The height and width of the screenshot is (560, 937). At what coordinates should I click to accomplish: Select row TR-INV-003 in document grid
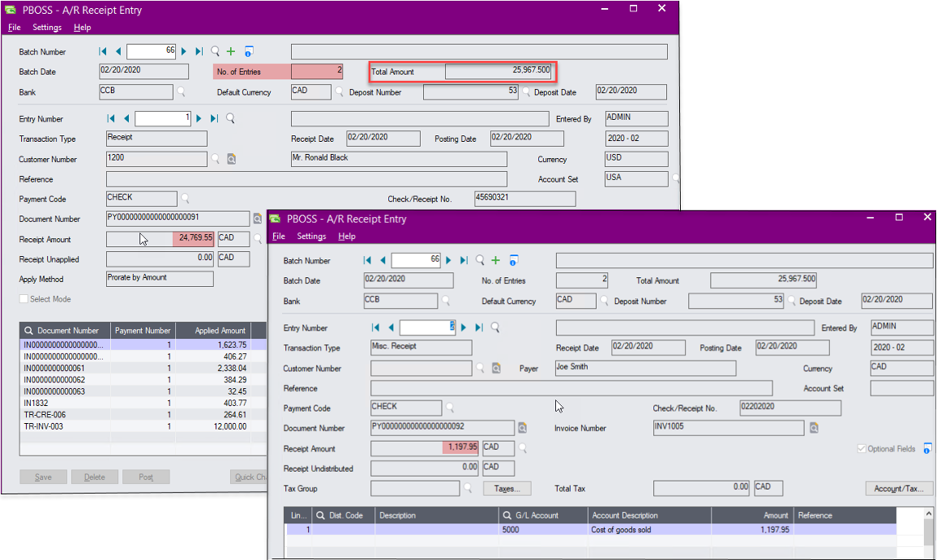pyautogui.click(x=143, y=426)
